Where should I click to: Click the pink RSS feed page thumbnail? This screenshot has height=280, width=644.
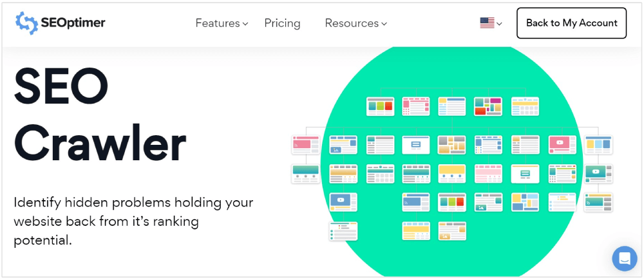click(305, 145)
